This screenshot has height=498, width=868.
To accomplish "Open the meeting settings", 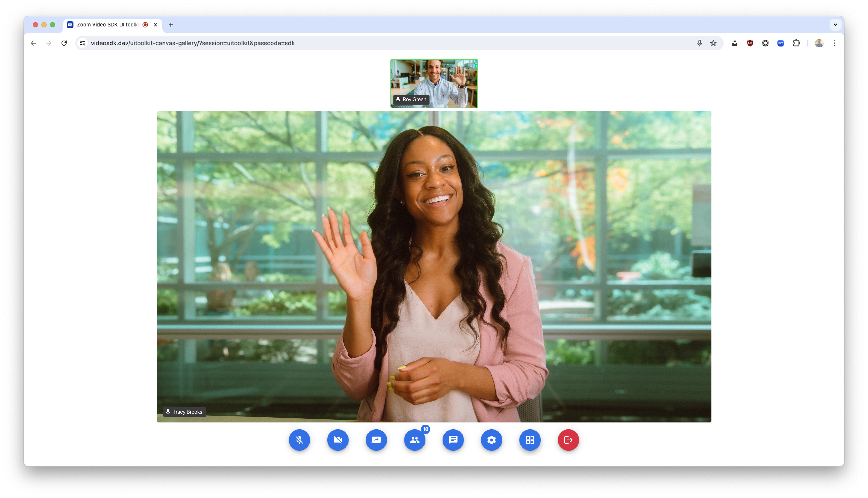I will coord(491,440).
